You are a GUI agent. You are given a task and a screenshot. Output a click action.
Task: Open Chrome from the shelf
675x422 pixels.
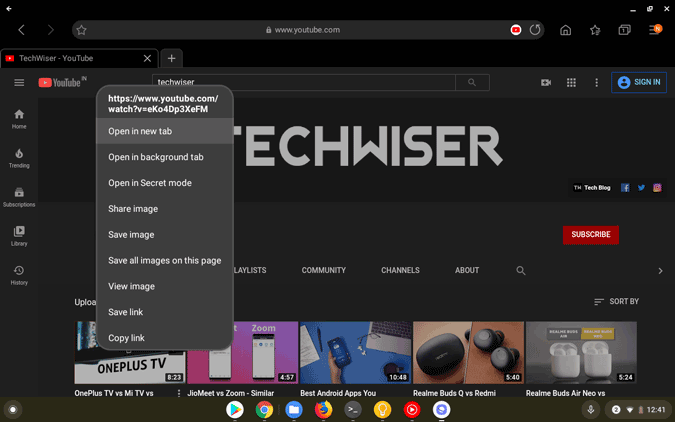click(x=264, y=410)
